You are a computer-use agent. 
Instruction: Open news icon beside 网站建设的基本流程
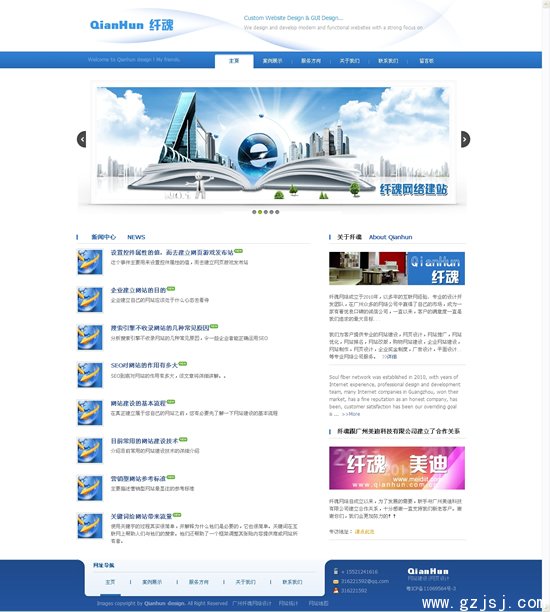click(90, 413)
